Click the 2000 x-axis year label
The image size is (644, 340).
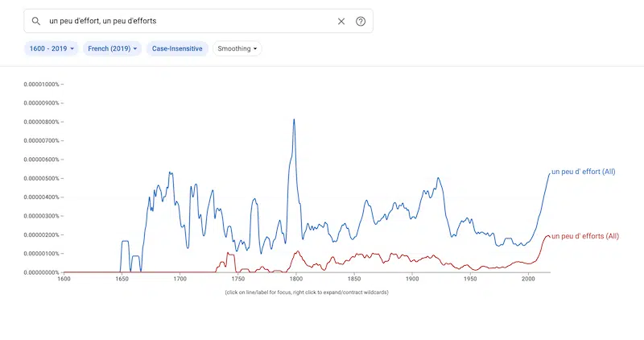[x=528, y=280]
